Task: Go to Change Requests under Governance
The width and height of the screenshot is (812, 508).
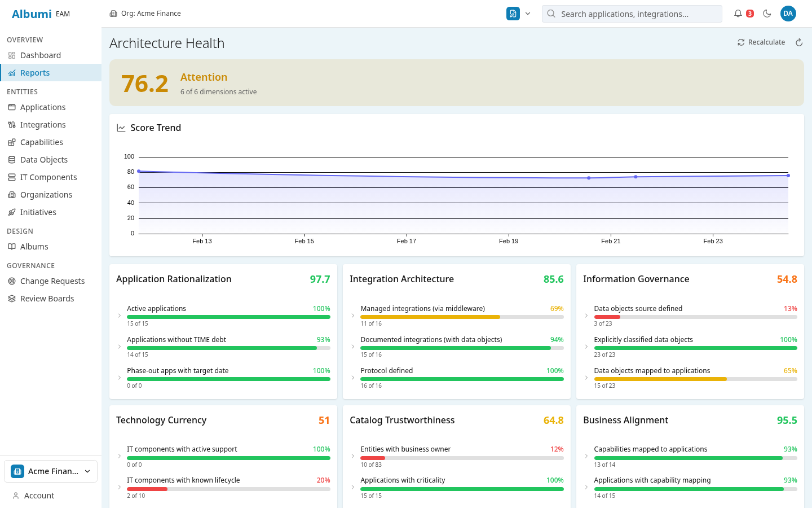Action: click(x=52, y=281)
